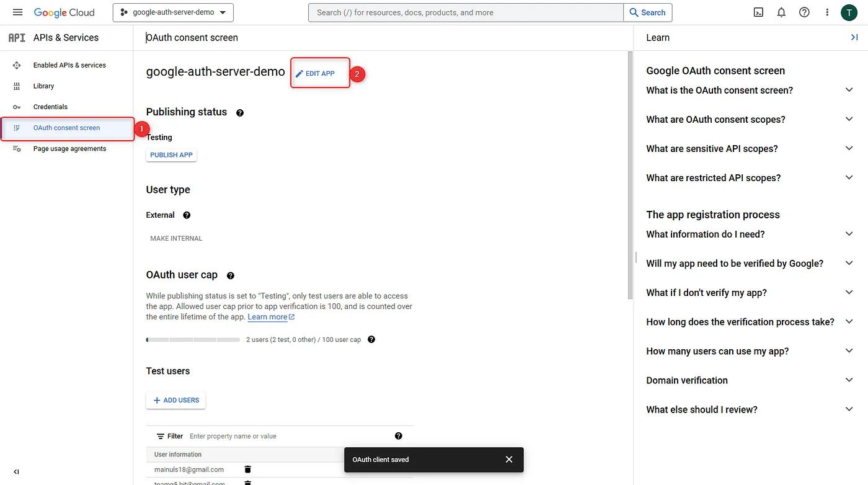
Task: Expand What are restricted API scopes?
Action: coord(849,177)
